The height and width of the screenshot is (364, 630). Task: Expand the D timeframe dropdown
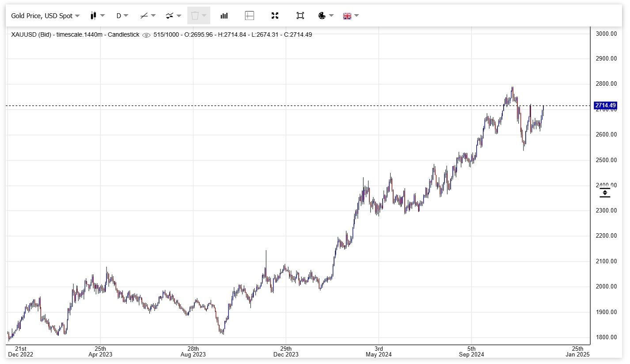[122, 16]
